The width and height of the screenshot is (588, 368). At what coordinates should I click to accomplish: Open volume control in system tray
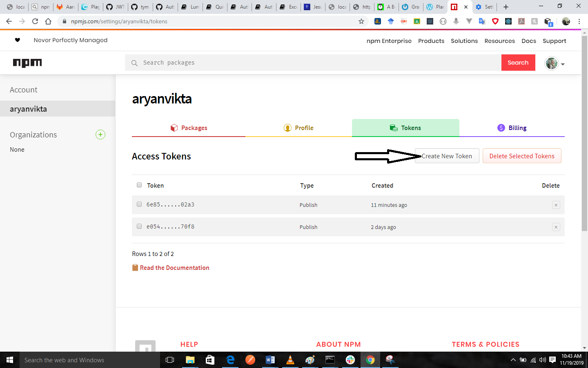coord(543,360)
